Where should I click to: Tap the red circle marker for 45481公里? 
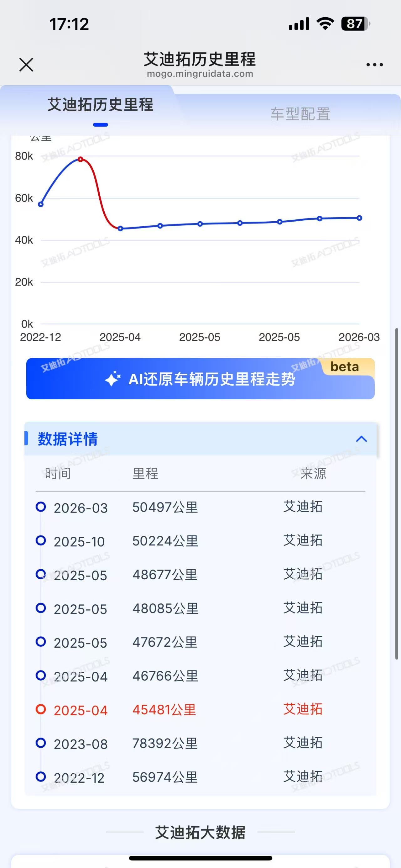pyautogui.click(x=41, y=709)
